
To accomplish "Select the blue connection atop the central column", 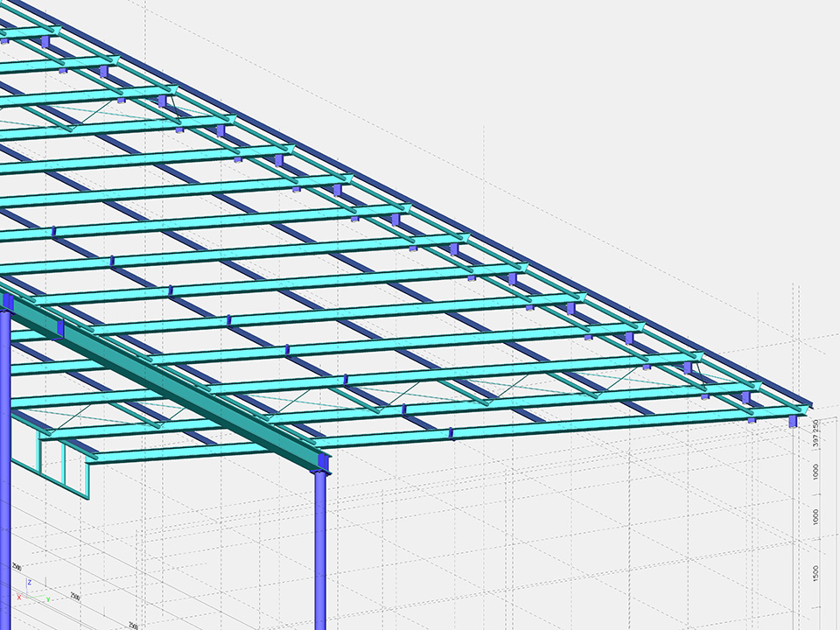I will click(323, 460).
